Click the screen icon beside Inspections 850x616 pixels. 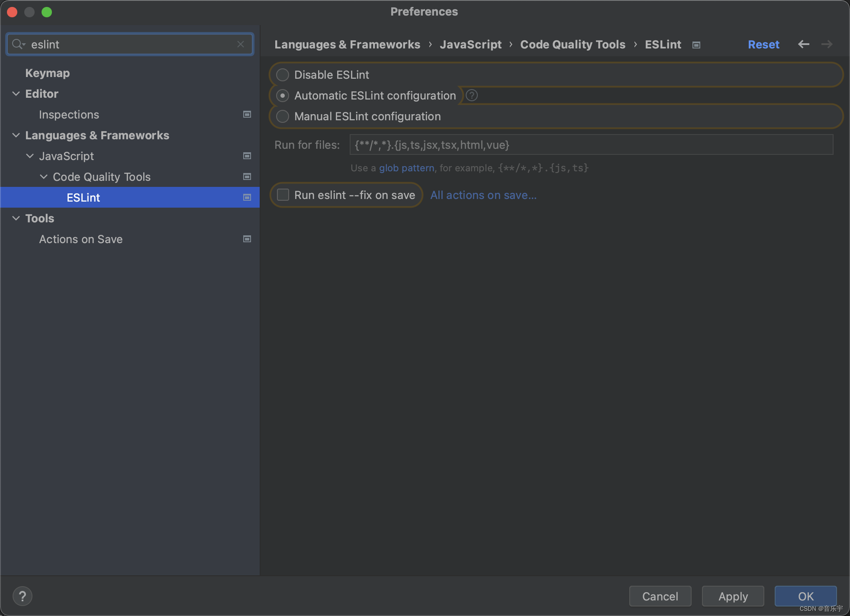pyautogui.click(x=247, y=114)
